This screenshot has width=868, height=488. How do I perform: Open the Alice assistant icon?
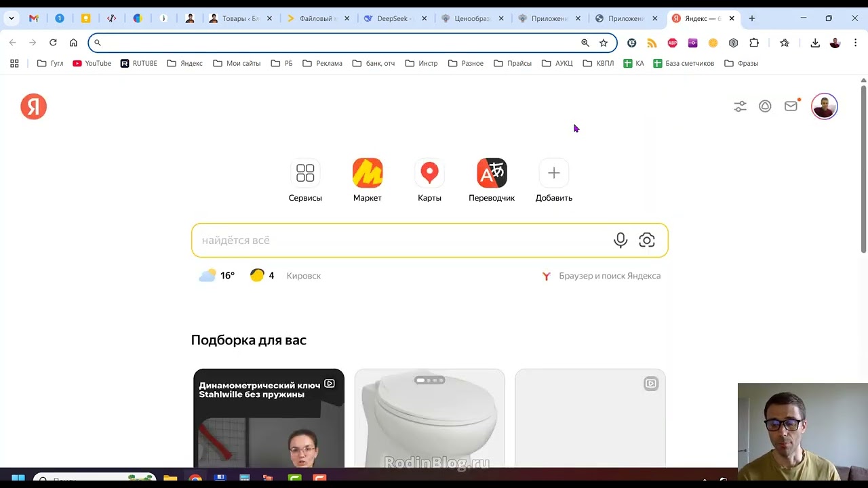[765, 106]
